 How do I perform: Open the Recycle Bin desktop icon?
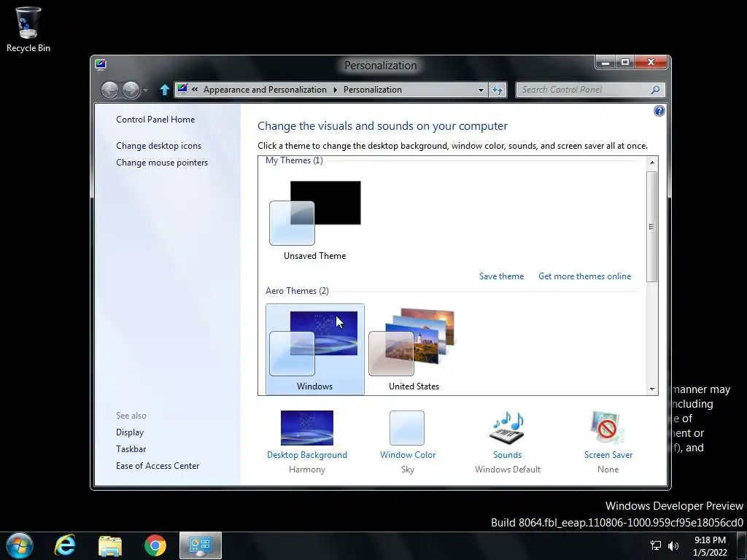[x=28, y=29]
